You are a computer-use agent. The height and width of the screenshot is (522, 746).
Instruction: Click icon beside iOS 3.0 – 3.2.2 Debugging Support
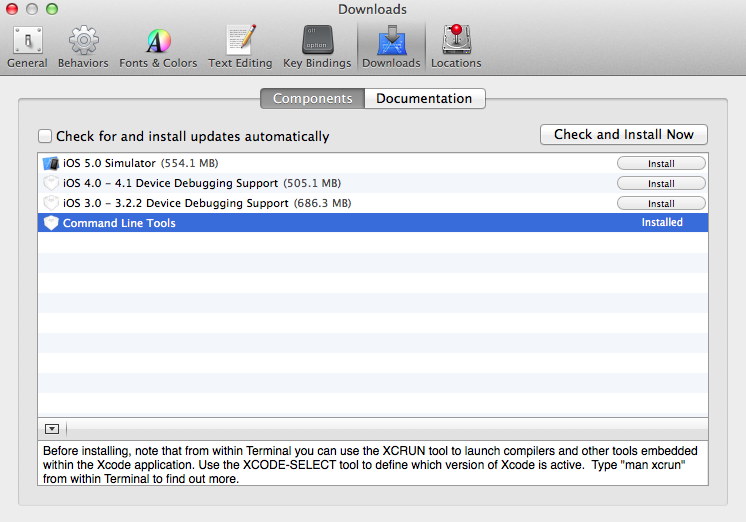point(50,203)
